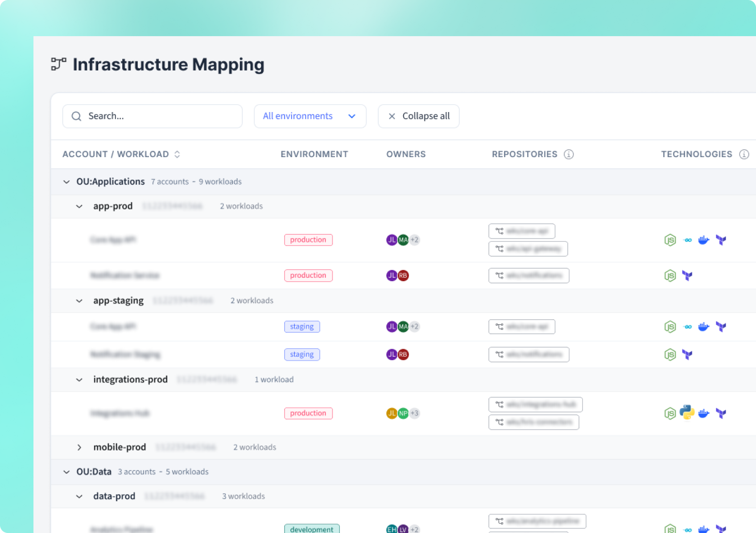Collapse the OU:Applications group chevron

click(66, 182)
